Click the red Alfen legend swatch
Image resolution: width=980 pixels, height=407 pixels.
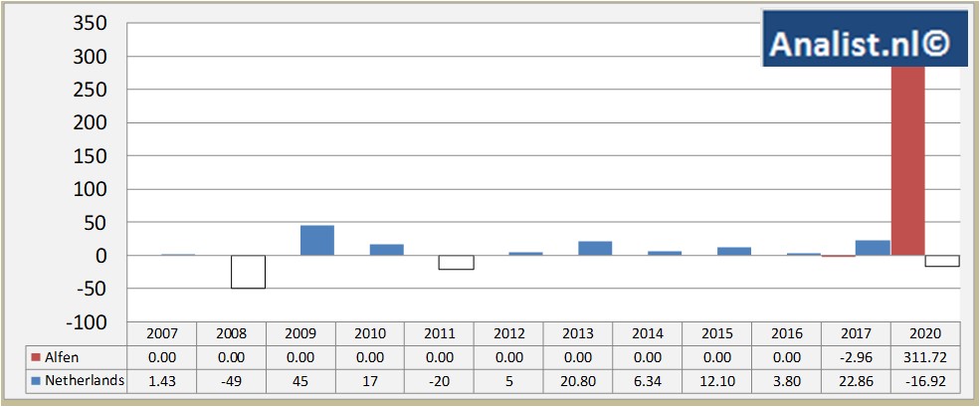click(35, 357)
